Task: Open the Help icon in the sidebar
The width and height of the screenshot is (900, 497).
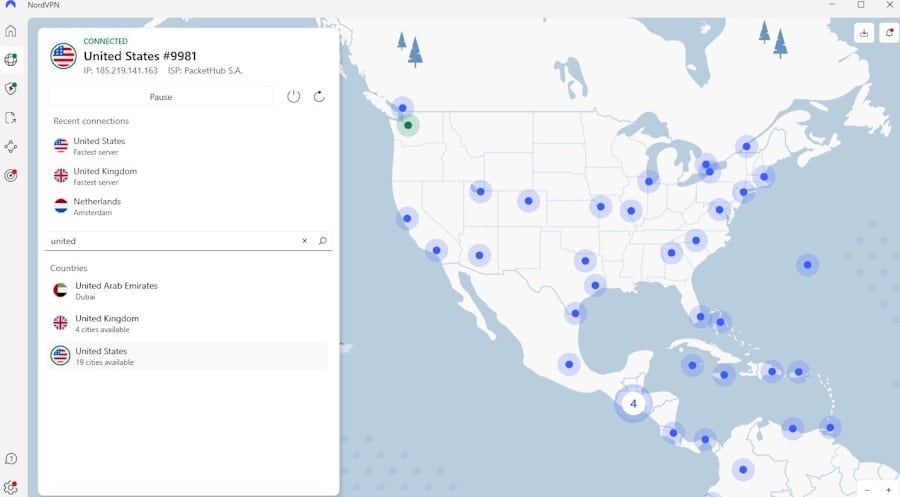Action: click(11, 459)
